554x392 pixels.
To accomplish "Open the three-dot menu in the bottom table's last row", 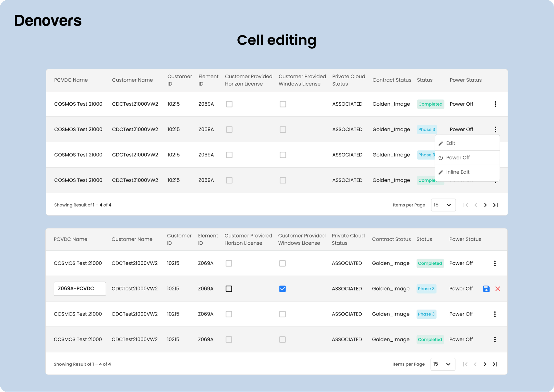I will coord(495,339).
